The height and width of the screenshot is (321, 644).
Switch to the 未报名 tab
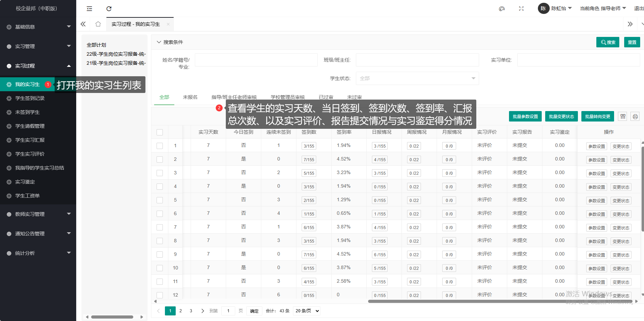tap(190, 97)
